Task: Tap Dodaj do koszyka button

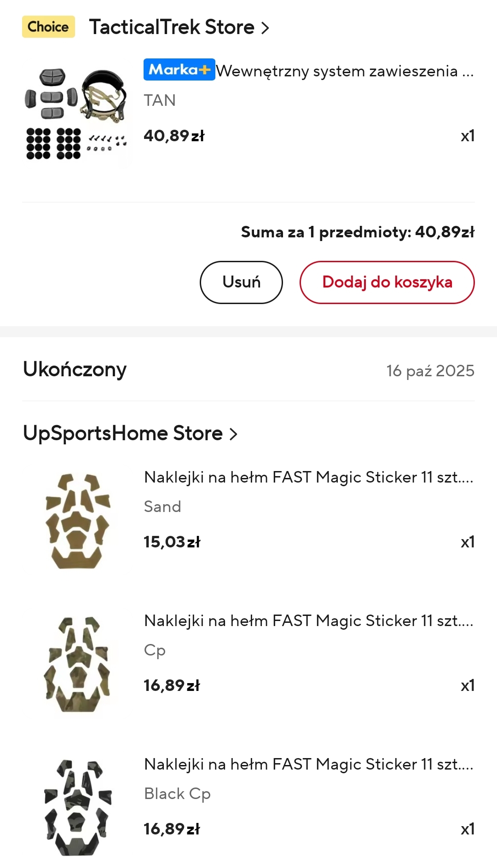Action: point(387,282)
